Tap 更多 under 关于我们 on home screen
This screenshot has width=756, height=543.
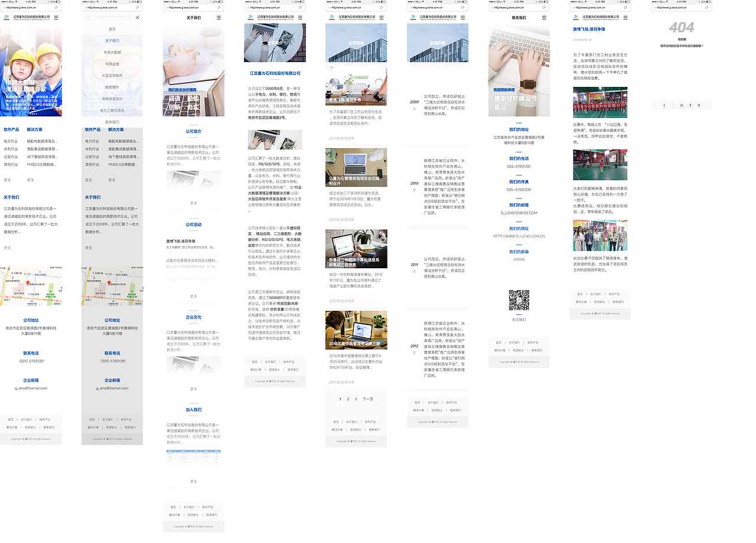click(7, 248)
